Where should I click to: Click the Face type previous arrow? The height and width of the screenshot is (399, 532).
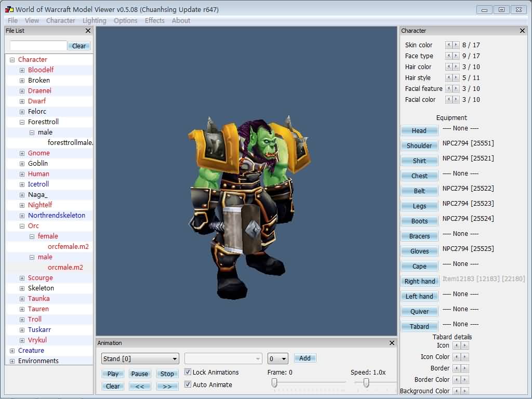448,56
